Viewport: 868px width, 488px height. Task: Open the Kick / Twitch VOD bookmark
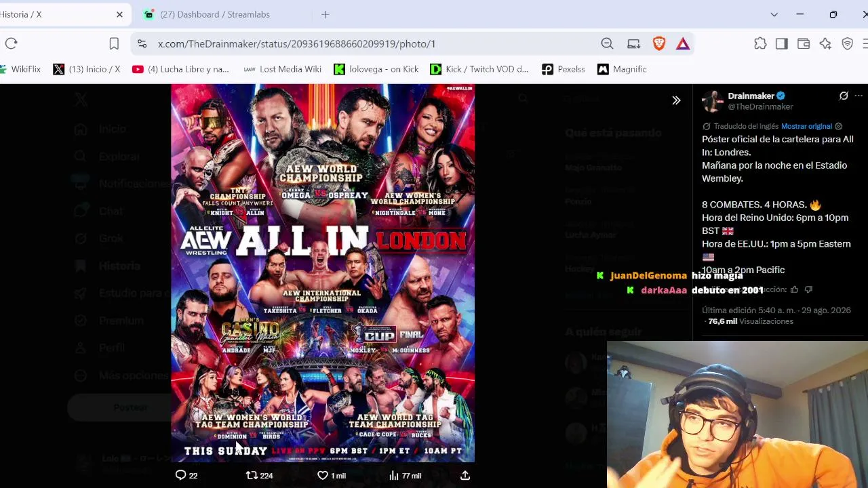click(x=479, y=69)
